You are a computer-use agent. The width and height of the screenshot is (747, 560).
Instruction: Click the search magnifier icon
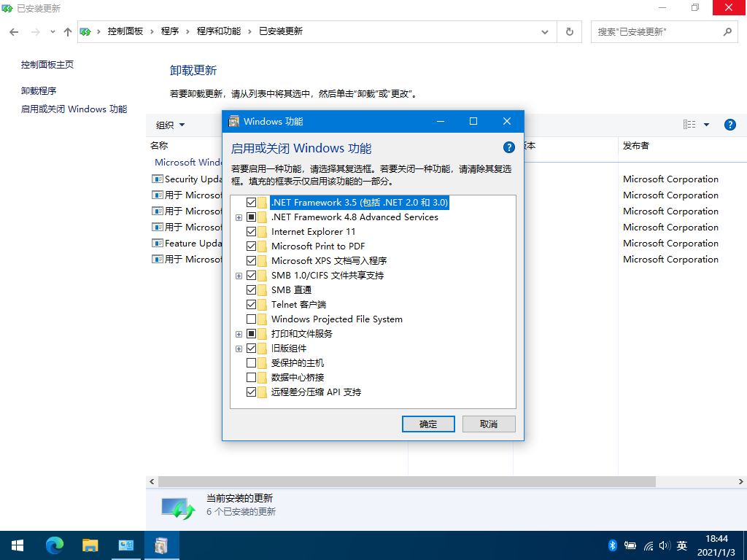click(727, 32)
